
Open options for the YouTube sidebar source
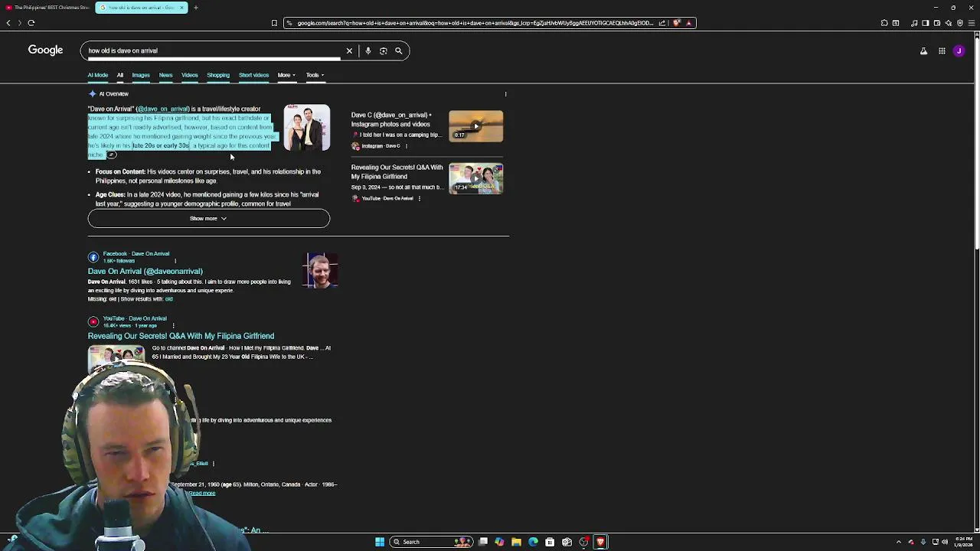[x=420, y=198]
